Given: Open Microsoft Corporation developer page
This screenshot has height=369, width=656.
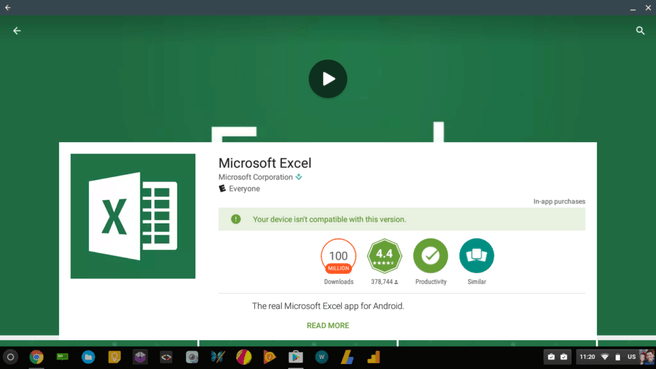Looking at the screenshot, I should 256,177.
